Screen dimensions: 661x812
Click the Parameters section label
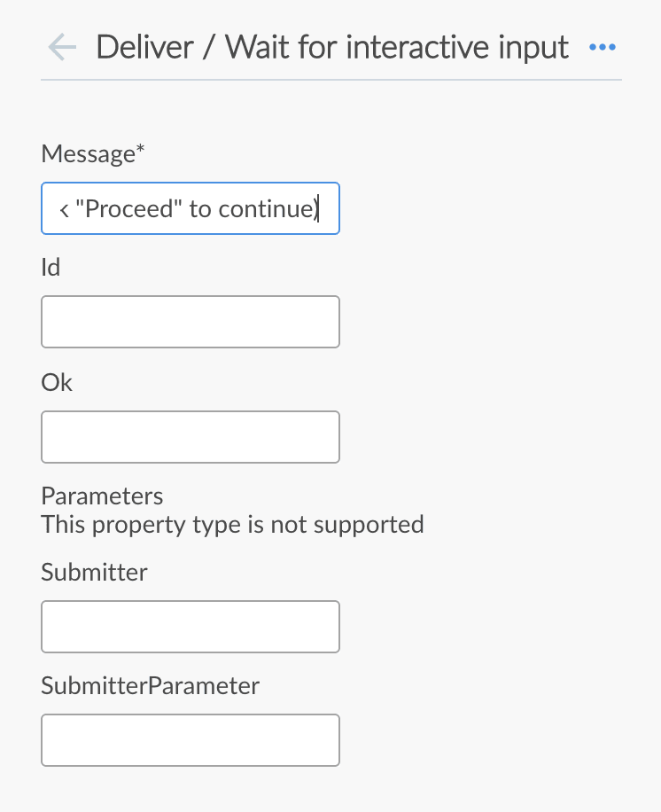coord(101,496)
